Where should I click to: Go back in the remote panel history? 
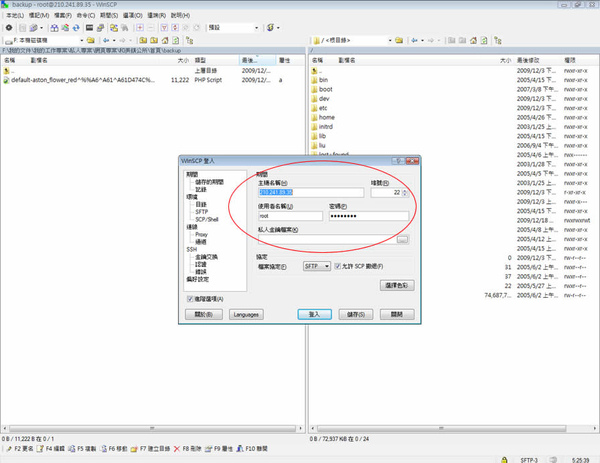tap(414, 40)
